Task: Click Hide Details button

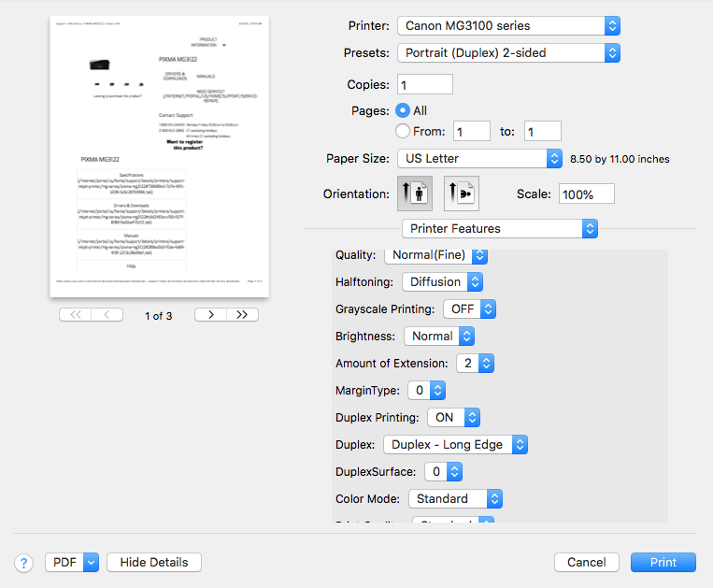Action: (154, 563)
